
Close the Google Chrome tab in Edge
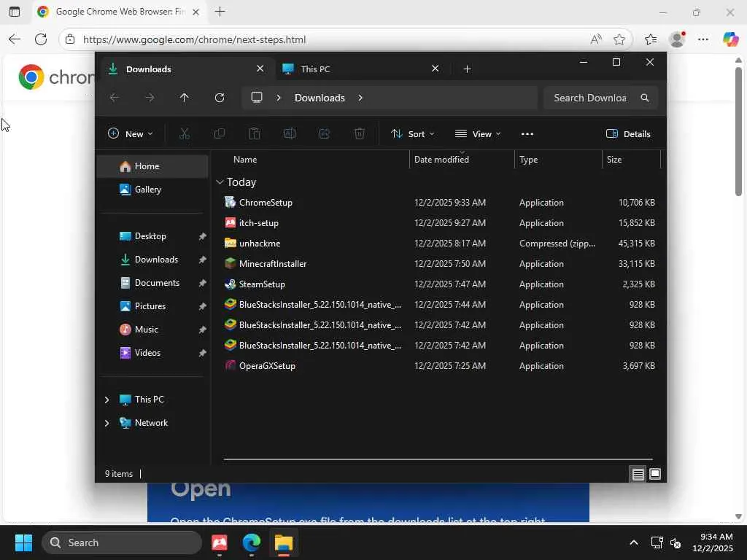196,12
